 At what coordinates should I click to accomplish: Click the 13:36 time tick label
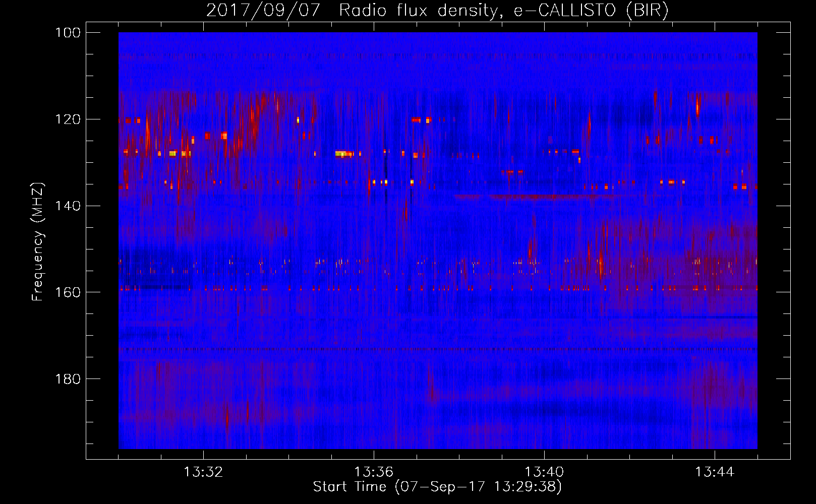[x=374, y=472]
